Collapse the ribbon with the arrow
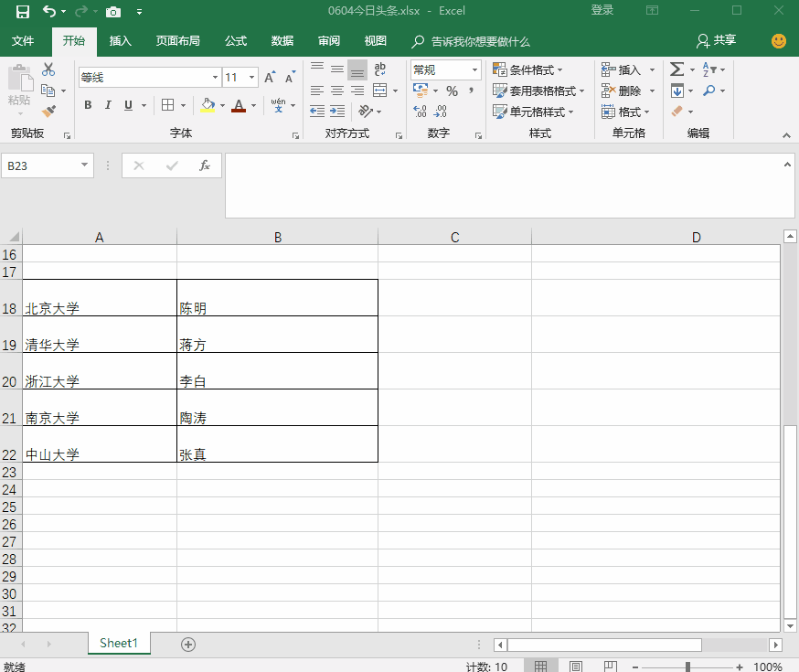 tap(786, 135)
